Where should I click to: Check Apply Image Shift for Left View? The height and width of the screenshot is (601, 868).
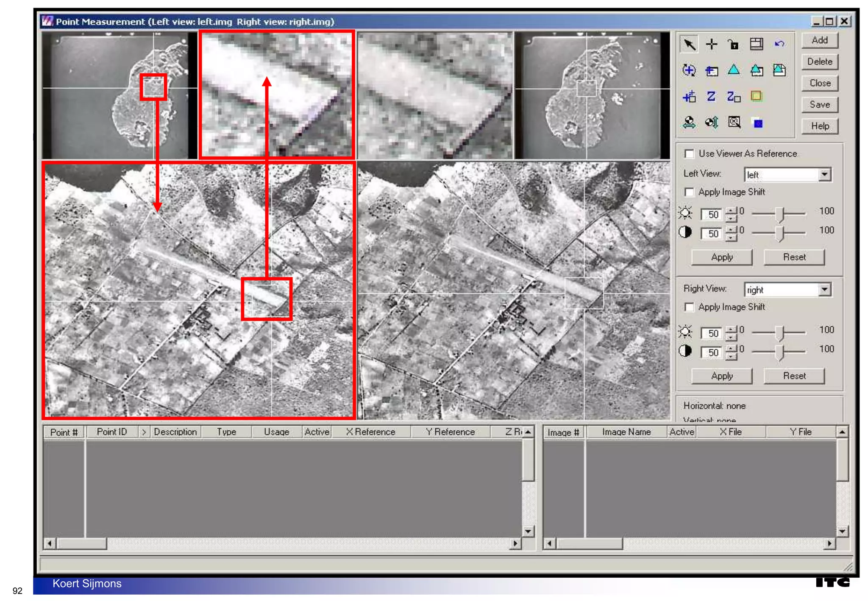tap(690, 192)
